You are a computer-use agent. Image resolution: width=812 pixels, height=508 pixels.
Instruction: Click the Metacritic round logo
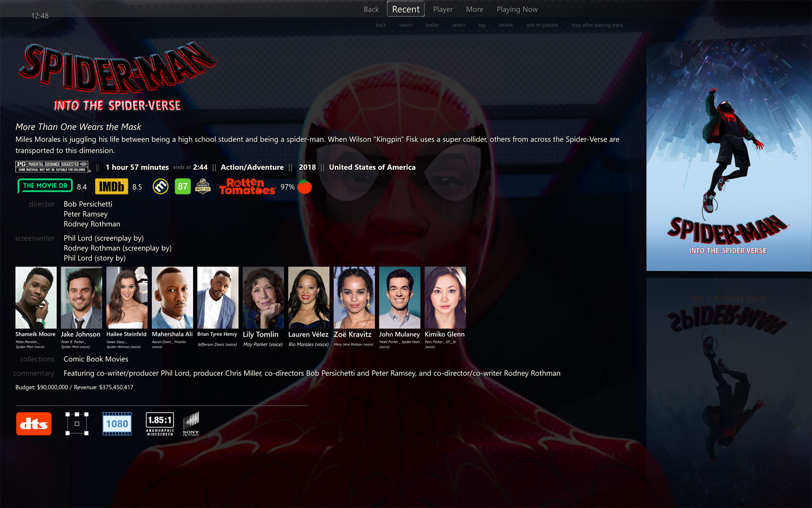pyautogui.click(x=160, y=186)
